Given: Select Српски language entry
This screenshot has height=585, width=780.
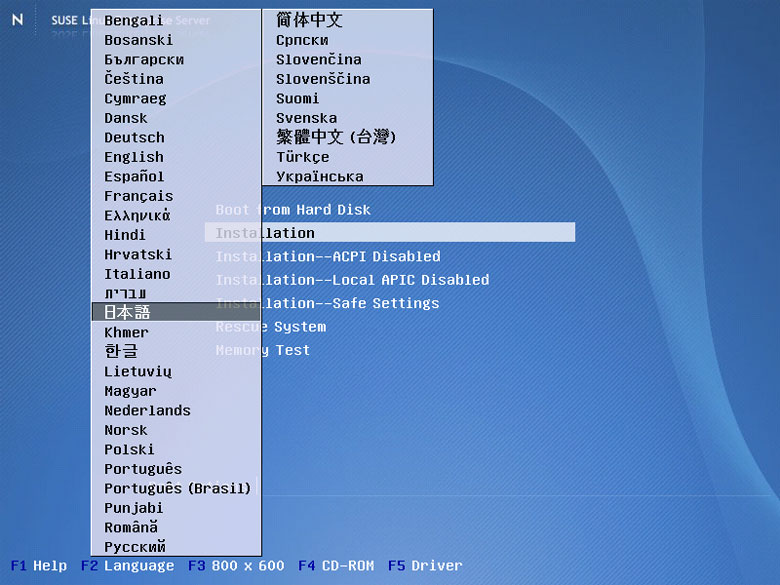Looking at the screenshot, I should point(302,40).
